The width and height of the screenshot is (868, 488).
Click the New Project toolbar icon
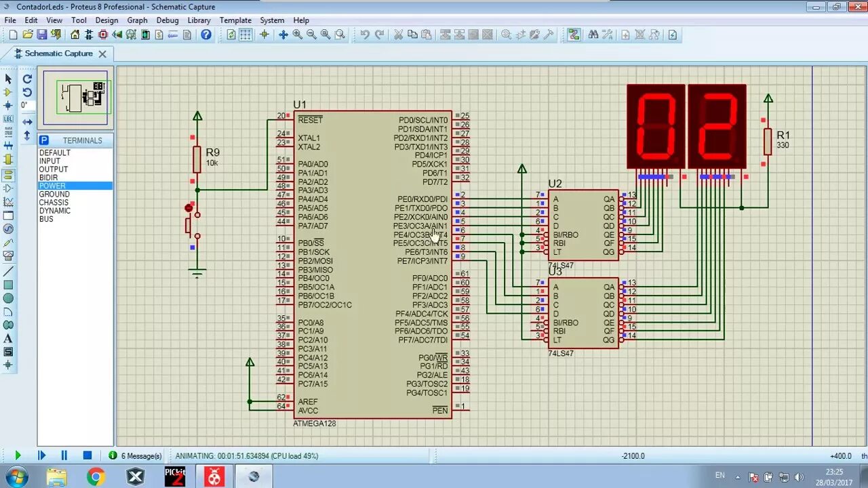(14, 35)
